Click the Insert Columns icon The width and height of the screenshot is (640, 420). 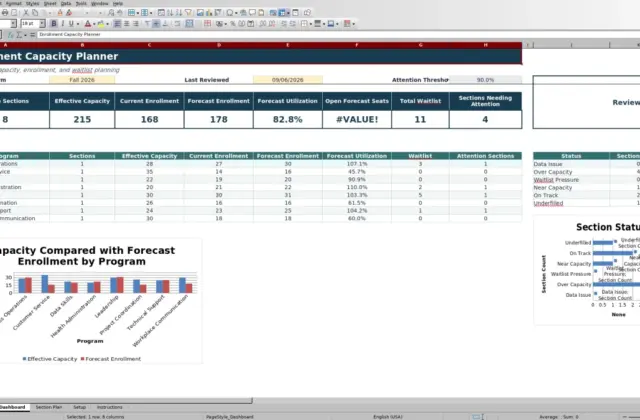(144, 13)
